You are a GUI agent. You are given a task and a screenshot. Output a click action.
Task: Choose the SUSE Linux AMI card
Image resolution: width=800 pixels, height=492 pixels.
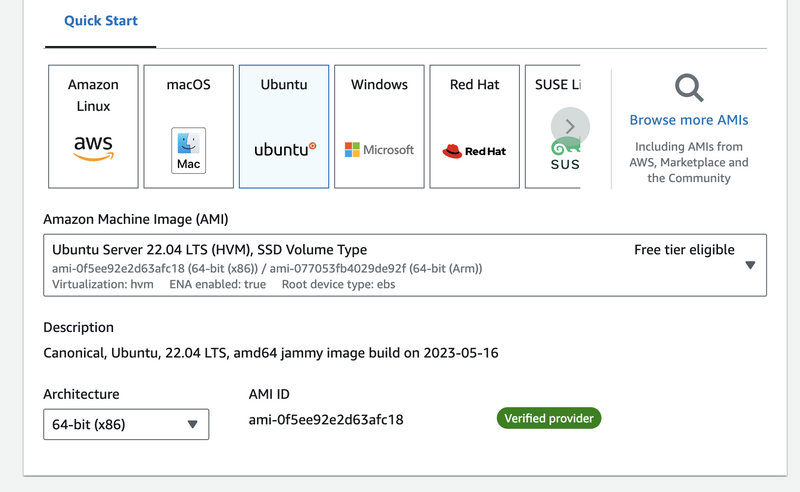[553, 127]
